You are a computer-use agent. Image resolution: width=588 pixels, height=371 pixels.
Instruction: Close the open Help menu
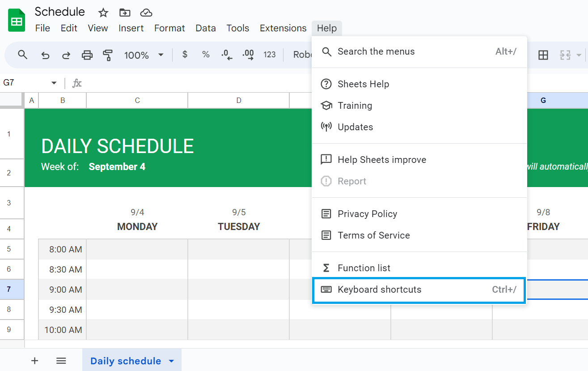tap(327, 28)
